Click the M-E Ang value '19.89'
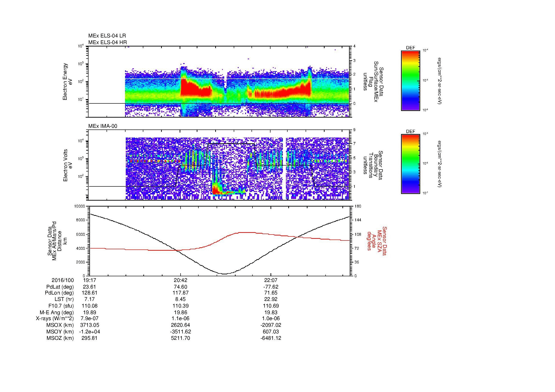This screenshot has height=392, width=555. click(90, 313)
